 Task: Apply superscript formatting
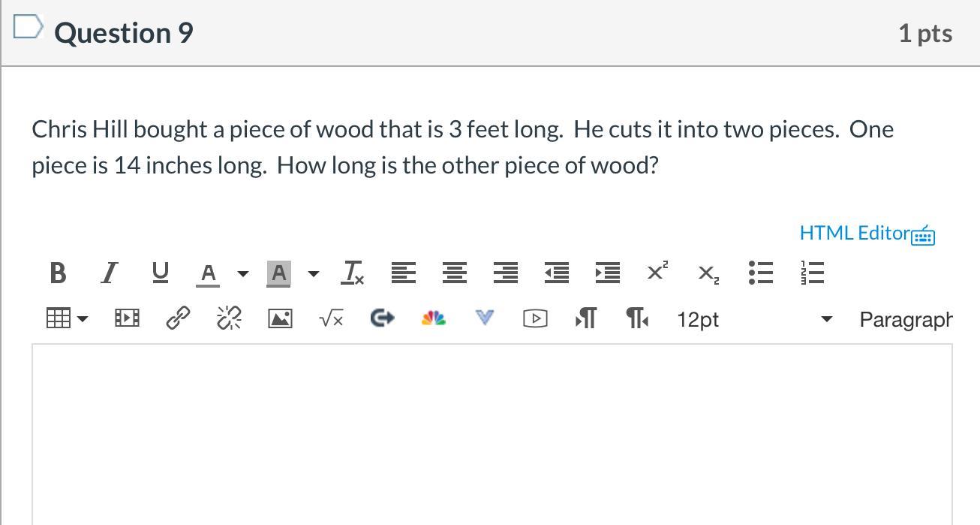[657, 272]
